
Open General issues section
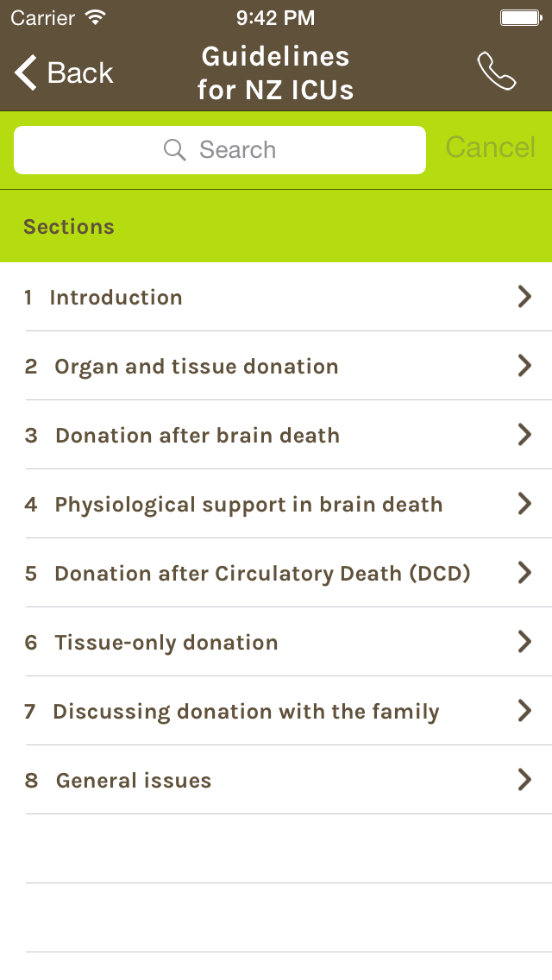click(133, 781)
